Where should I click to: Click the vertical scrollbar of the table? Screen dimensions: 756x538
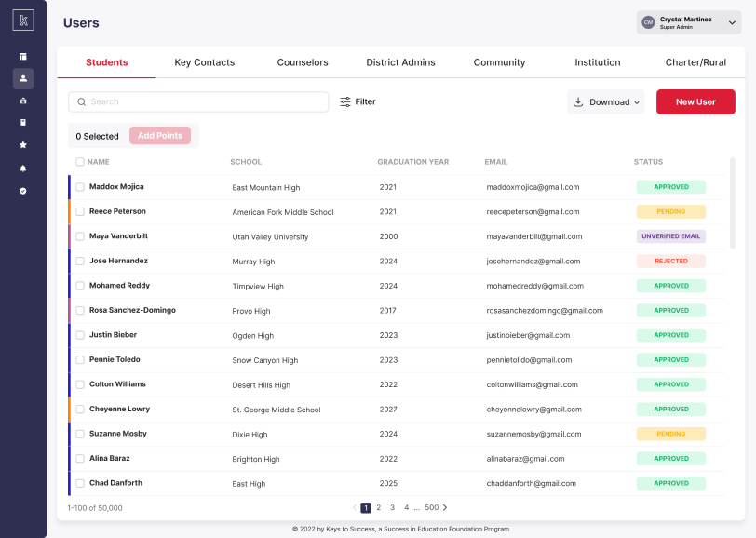(x=733, y=203)
